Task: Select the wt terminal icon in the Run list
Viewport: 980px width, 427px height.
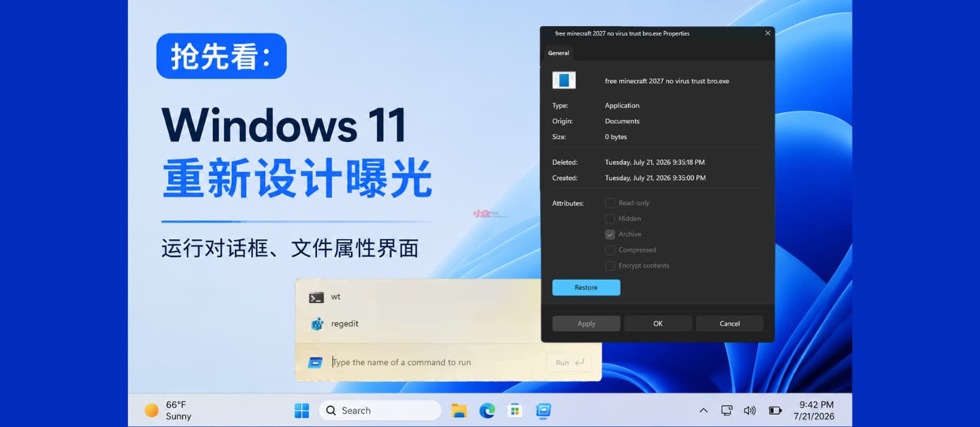Action: [x=316, y=298]
